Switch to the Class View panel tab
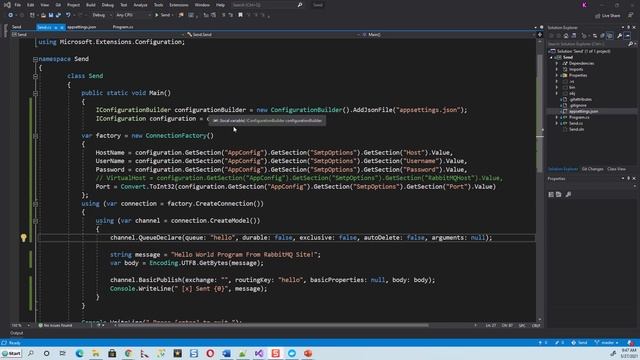 click(616, 169)
